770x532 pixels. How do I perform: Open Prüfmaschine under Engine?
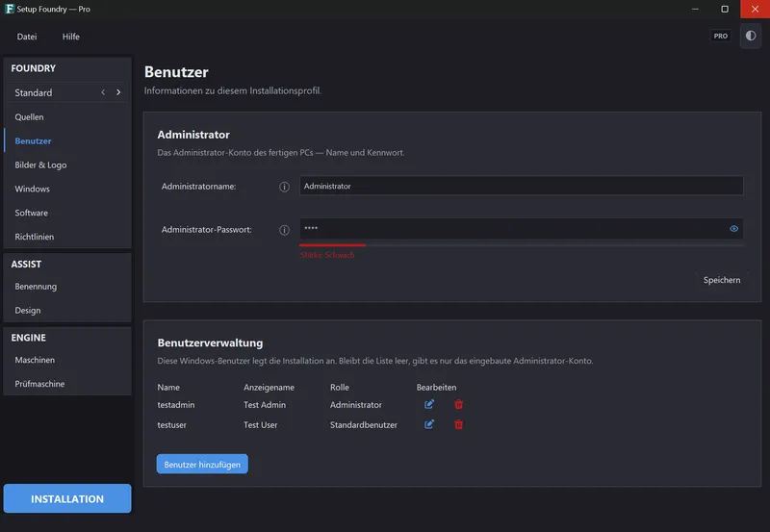coord(67,384)
